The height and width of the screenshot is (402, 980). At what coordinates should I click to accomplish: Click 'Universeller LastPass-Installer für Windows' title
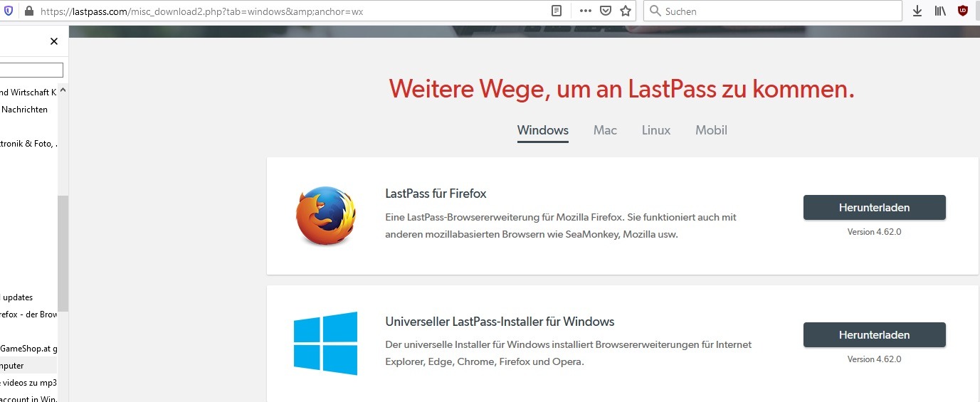tap(500, 322)
